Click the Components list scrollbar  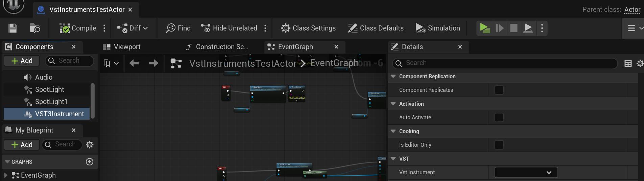pos(92,100)
